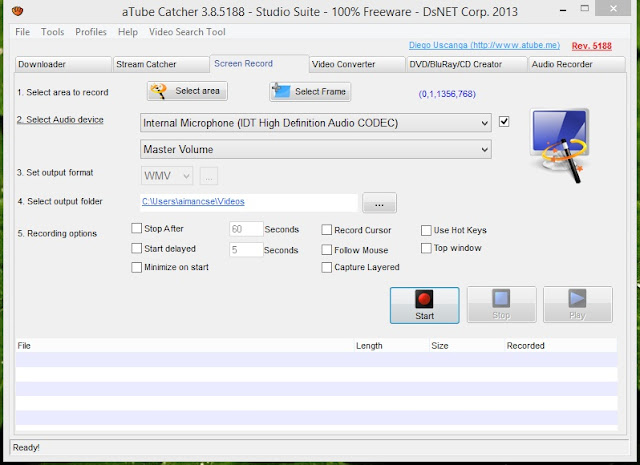Click the File column header
Screen dimensions: 640x465
click(x=185, y=346)
